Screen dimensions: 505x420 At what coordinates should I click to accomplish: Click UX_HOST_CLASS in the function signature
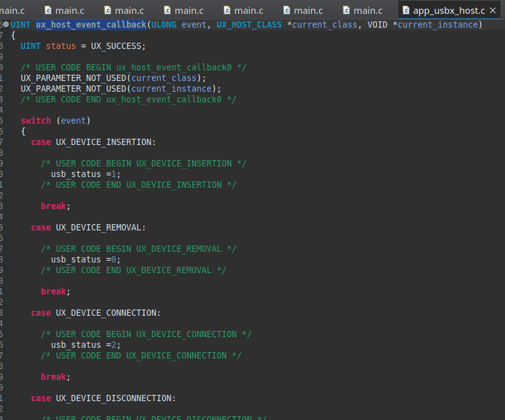click(x=249, y=24)
